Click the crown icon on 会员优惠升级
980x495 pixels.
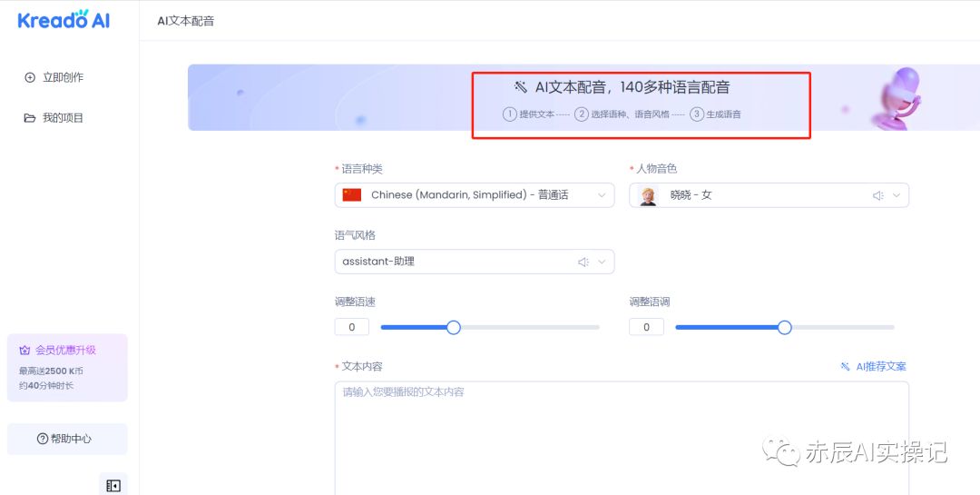pyautogui.click(x=24, y=351)
